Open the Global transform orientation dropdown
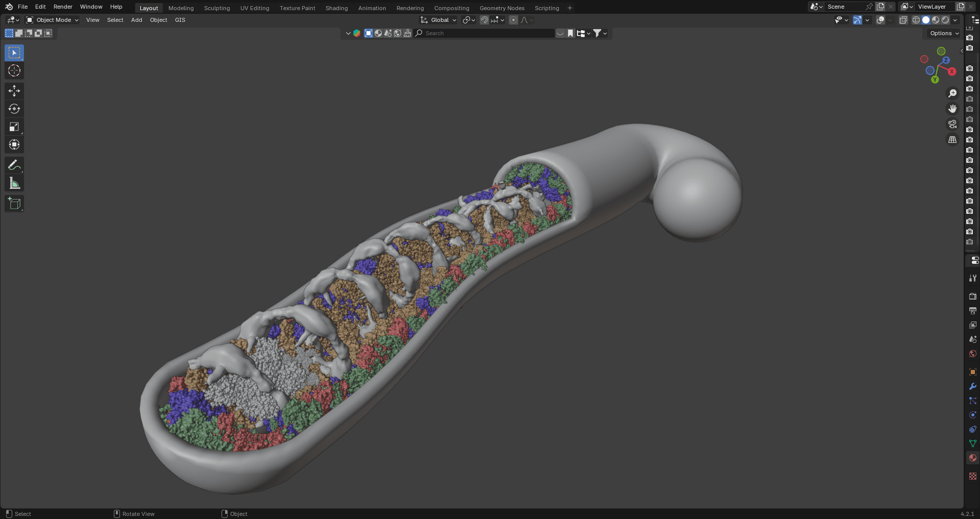Screen dimensions: 980x519 [x=438, y=20]
